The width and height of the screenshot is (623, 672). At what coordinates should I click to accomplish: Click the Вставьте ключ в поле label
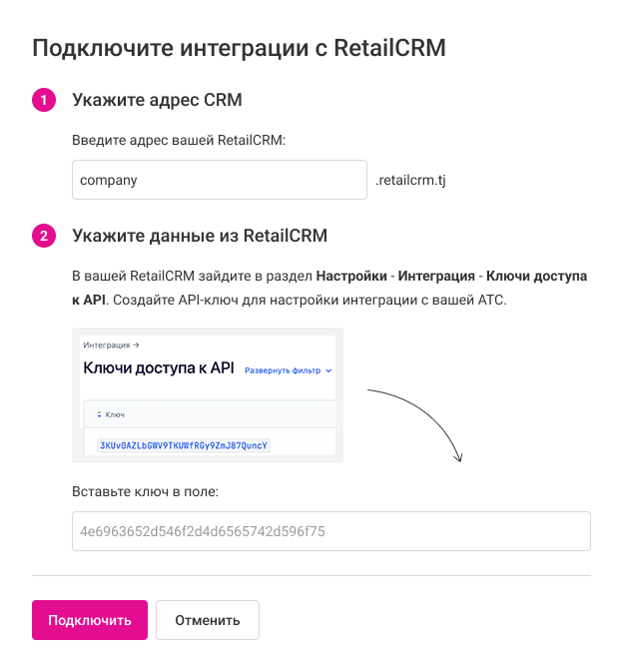click(x=145, y=491)
